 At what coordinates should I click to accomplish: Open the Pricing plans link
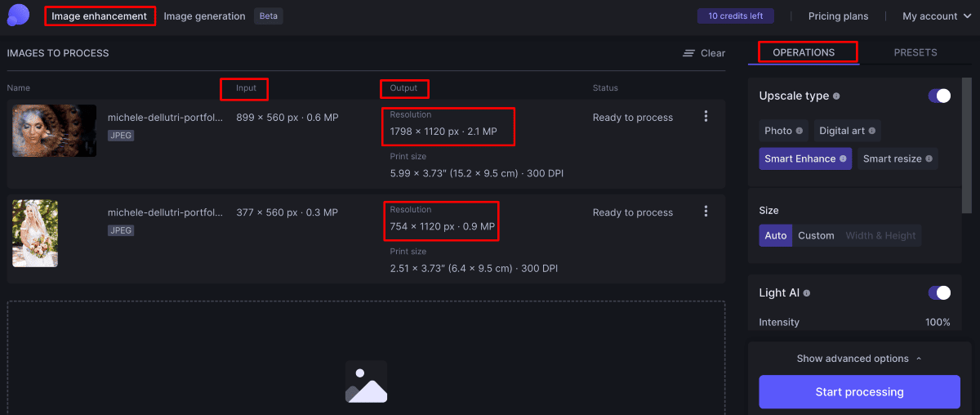[x=838, y=16]
